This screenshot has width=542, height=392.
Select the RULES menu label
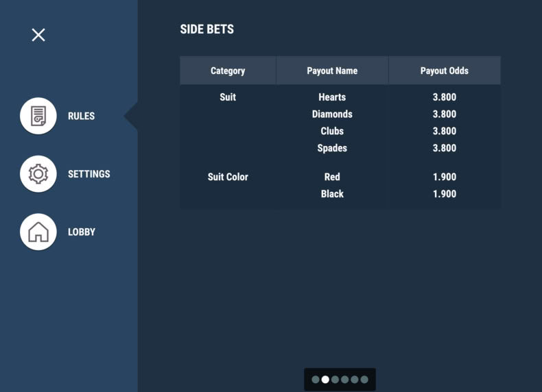pyautogui.click(x=81, y=116)
